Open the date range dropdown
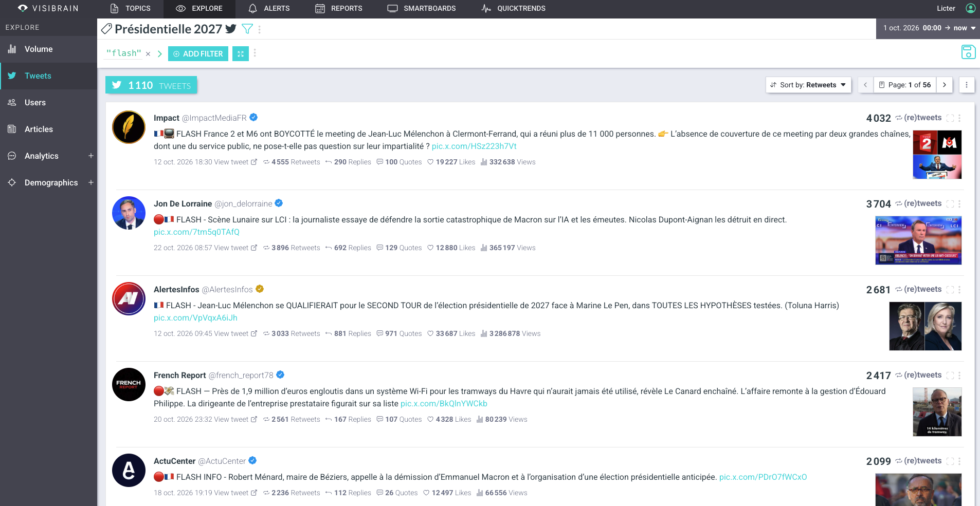Image resolution: width=980 pixels, height=506 pixels. click(x=929, y=28)
